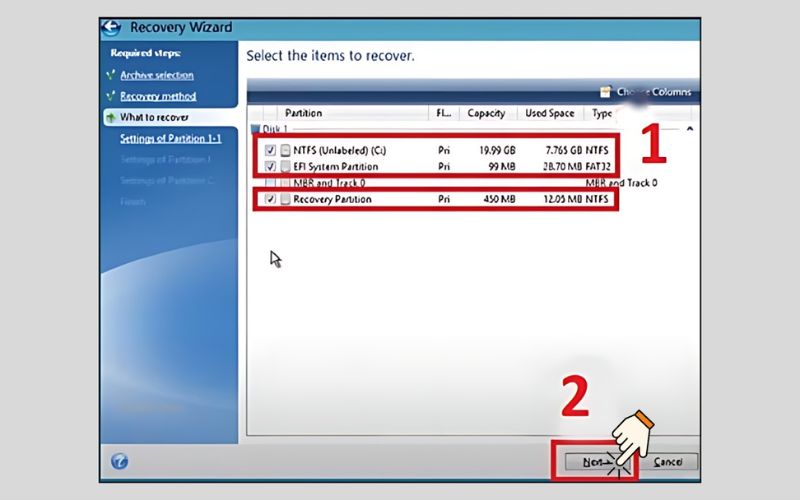Select the 'Recovery Partition' name text
The height and width of the screenshot is (500, 800).
(x=332, y=199)
